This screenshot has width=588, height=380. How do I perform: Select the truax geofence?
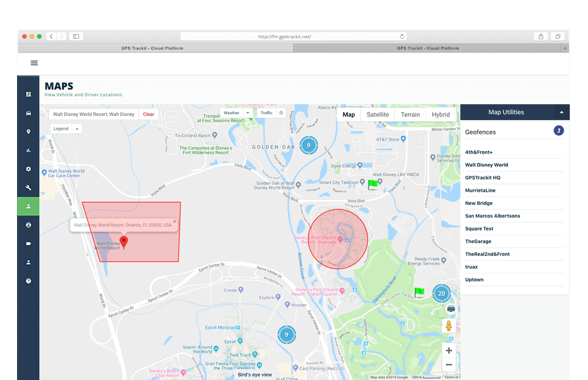tap(514, 267)
